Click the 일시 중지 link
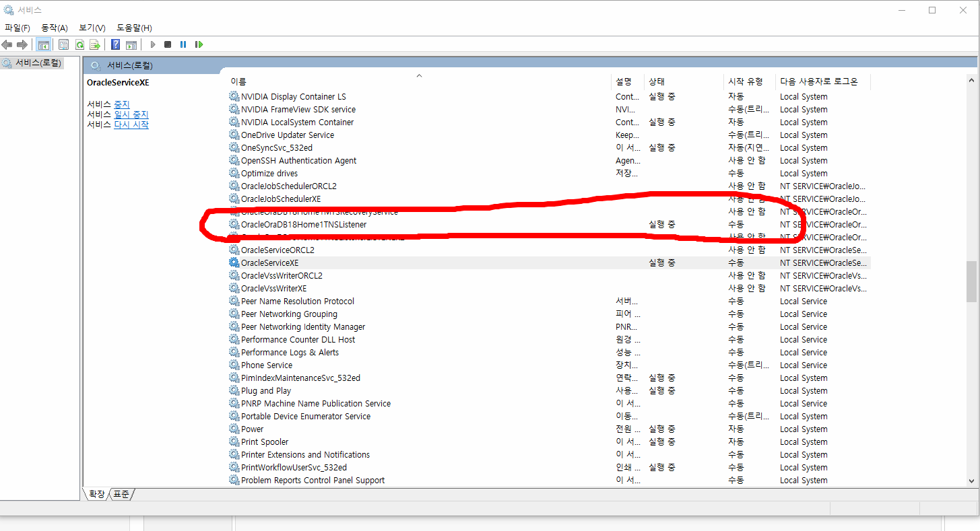 131,115
